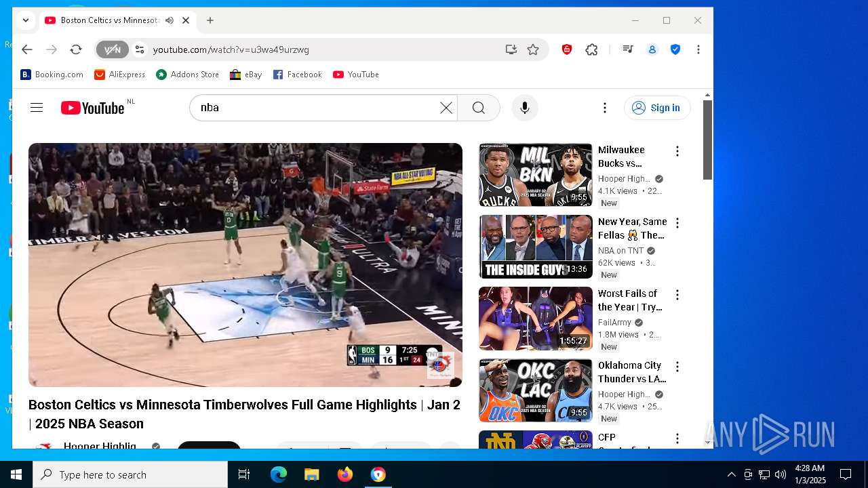Open the volume control in system tray
Image resolution: width=868 pixels, height=488 pixels.
[781, 474]
